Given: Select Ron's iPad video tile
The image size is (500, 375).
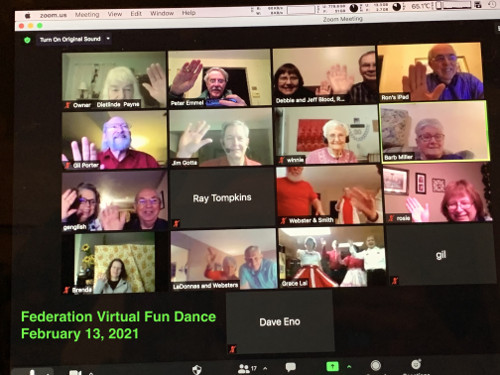Looking at the screenshot, I should pyautogui.click(x=430, y=72).
